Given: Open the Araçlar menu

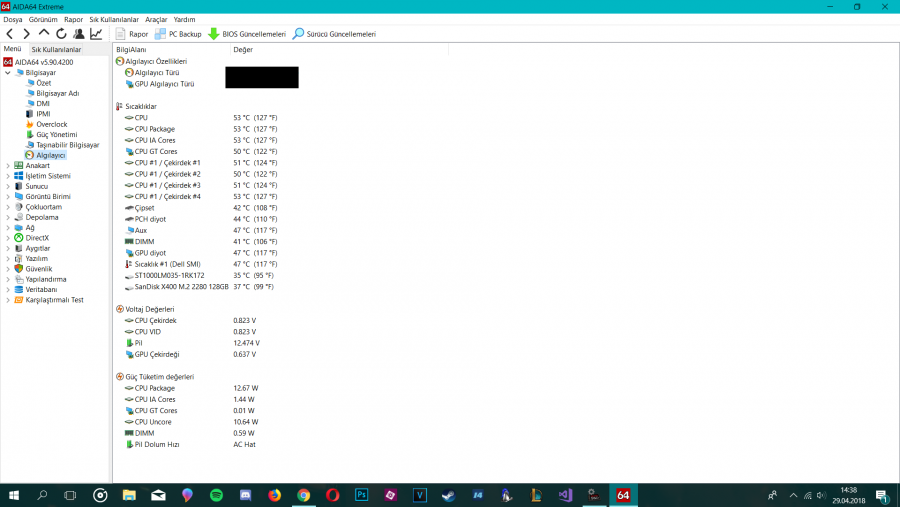Looking at the screenshot, I should click(156, 20).
